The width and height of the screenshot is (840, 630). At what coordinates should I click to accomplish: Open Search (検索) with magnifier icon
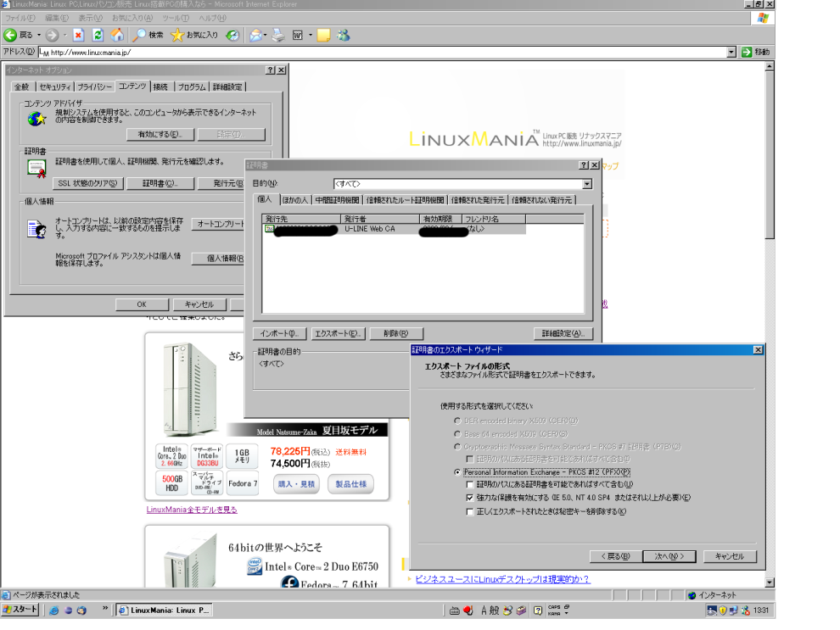point(139,36)
